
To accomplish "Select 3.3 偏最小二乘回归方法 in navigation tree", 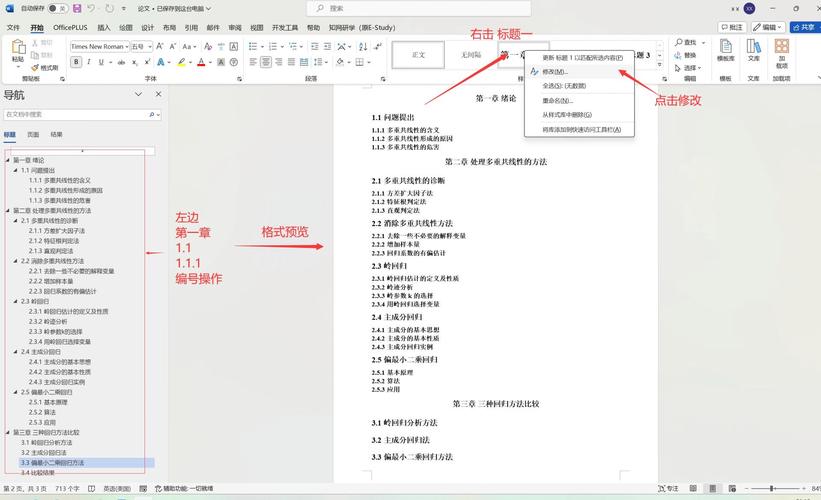I will [87, 463].
